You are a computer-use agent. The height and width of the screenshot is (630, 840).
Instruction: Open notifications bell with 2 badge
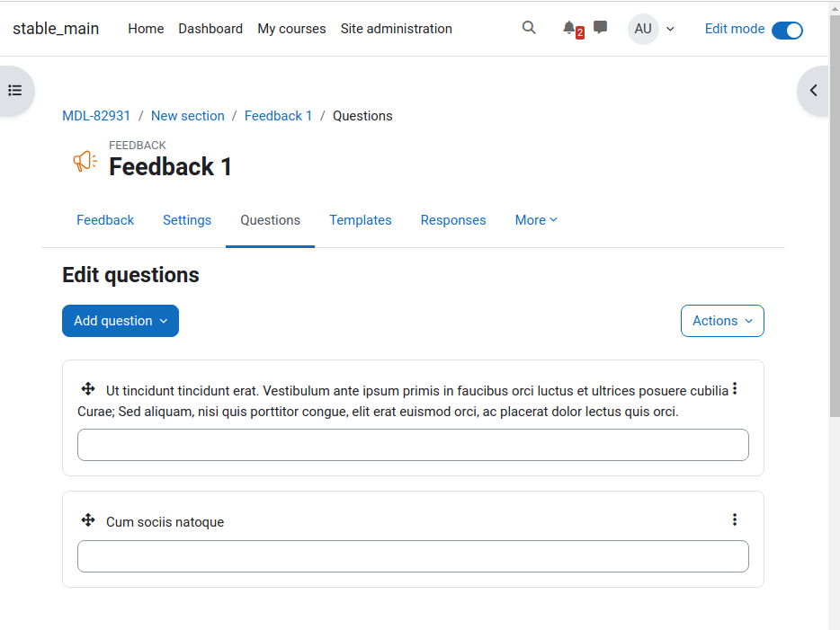(x=572, y=29)
